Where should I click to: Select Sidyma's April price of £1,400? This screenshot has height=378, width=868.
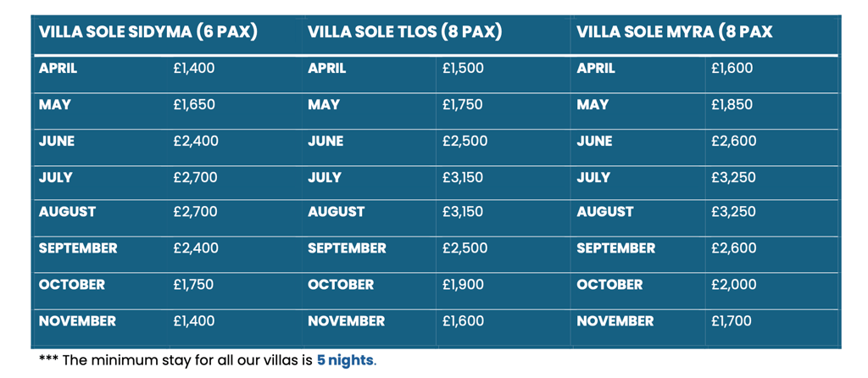194,69
